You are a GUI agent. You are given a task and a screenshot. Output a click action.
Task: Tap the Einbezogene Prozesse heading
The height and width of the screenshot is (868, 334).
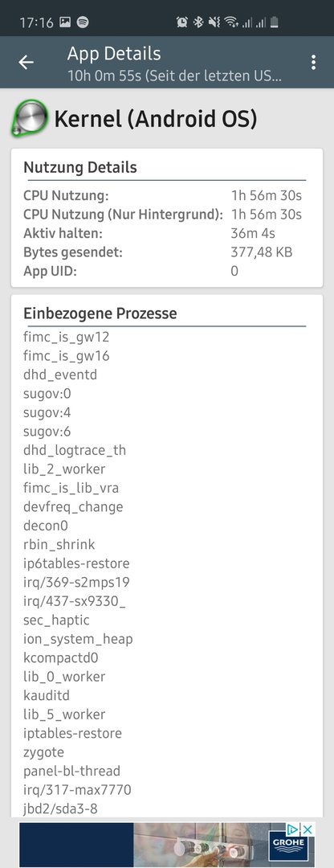pyautogui.click(x=100, y=313)
